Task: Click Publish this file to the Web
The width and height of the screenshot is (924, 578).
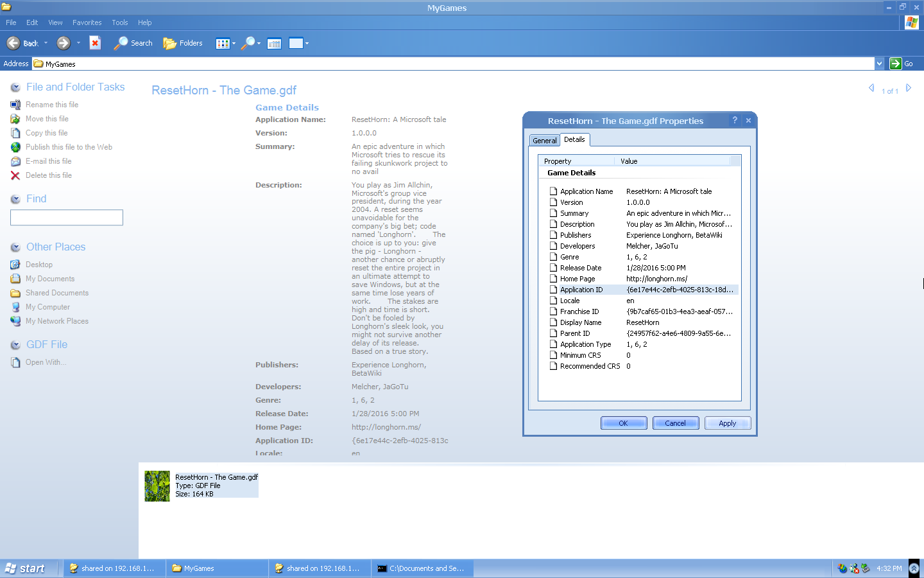Action: pyautogui.click(x=69, y=147)
